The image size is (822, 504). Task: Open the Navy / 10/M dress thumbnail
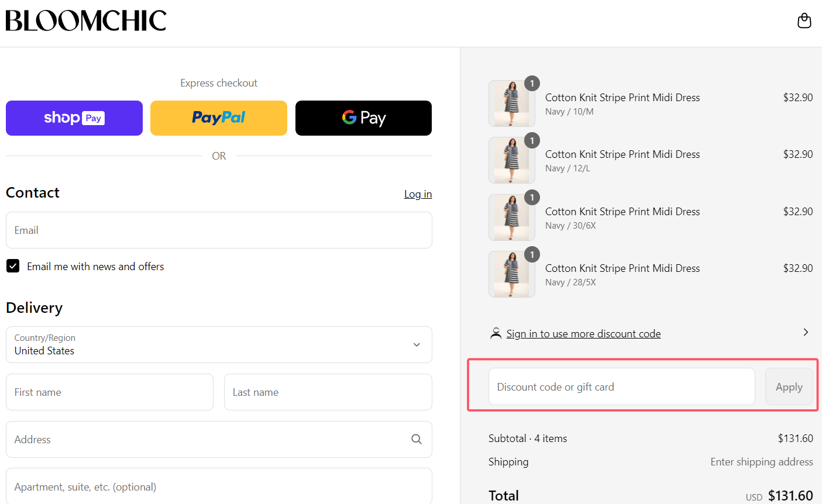point(512,103)
